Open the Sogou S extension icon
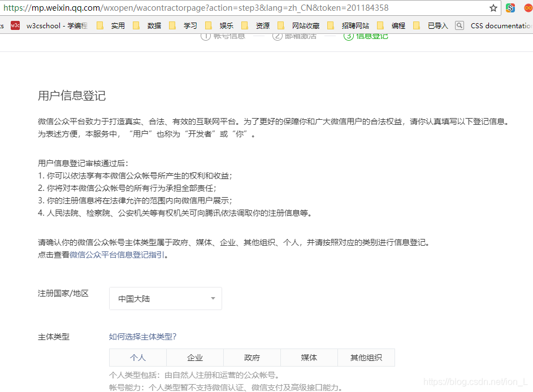Screen dimensions: 533x392 coord(510,8)
